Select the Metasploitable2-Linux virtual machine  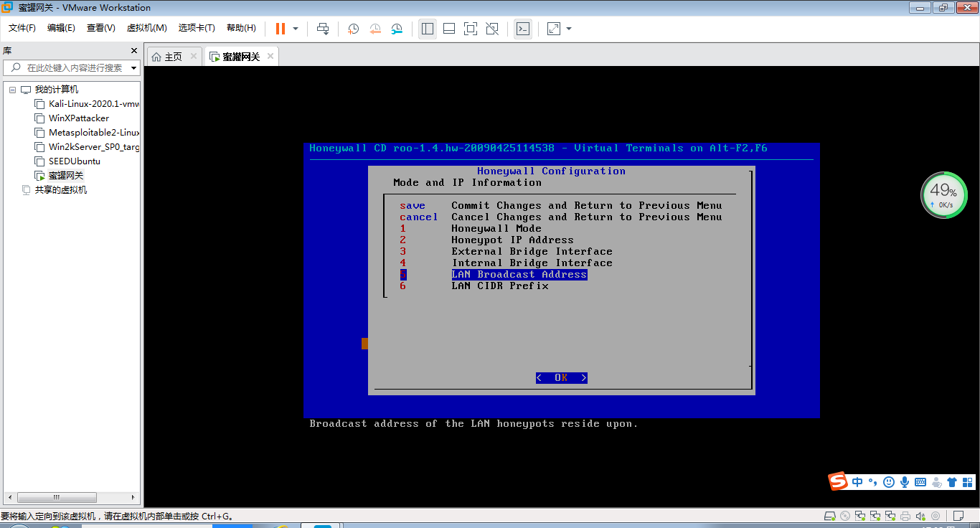tap(93, 133)
